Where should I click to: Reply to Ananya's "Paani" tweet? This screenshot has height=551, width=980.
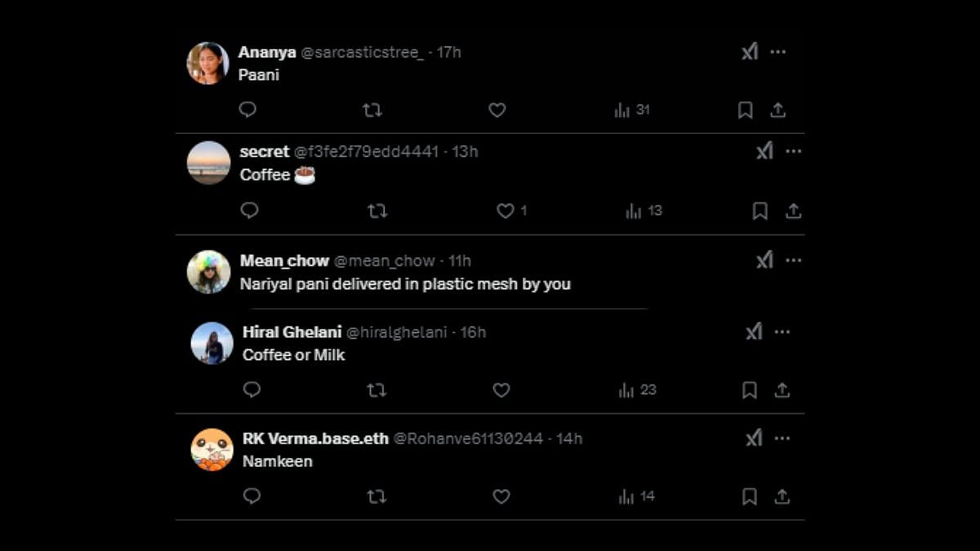[248, 109]
